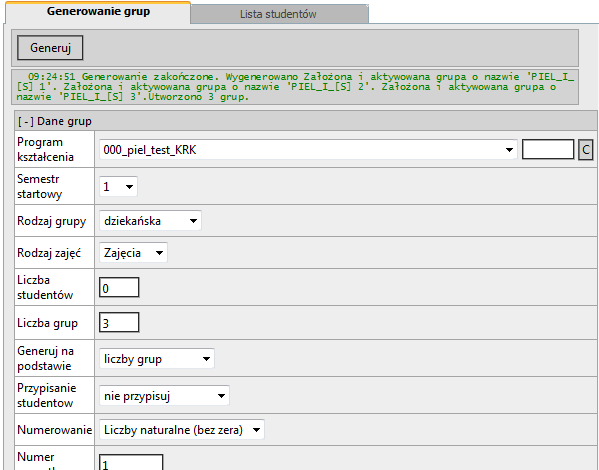The height and width of the screenshot is (470, 599).
Task: Switch to the Generowanie grup tab
Action: [98, 12]
